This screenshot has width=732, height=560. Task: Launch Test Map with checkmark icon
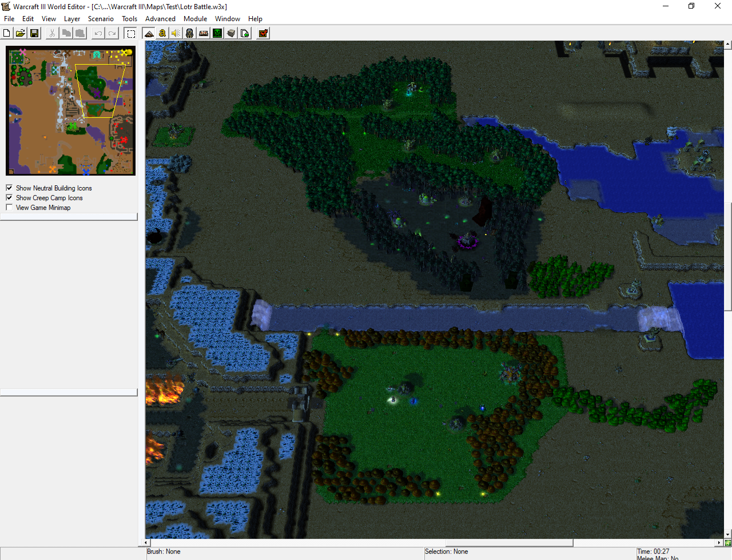pyautogui.click(x=263, y=33)
